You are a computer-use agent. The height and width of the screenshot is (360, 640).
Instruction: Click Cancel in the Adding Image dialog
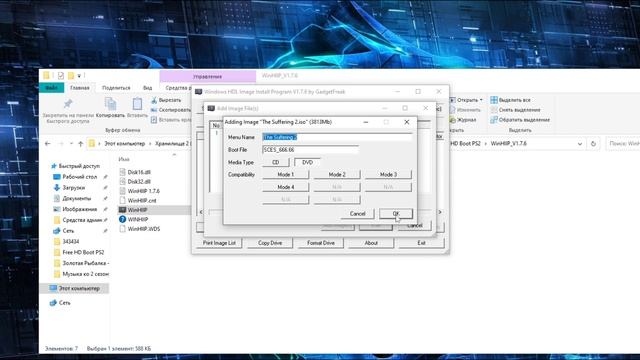pyautogui.click(x=358, y=213)
